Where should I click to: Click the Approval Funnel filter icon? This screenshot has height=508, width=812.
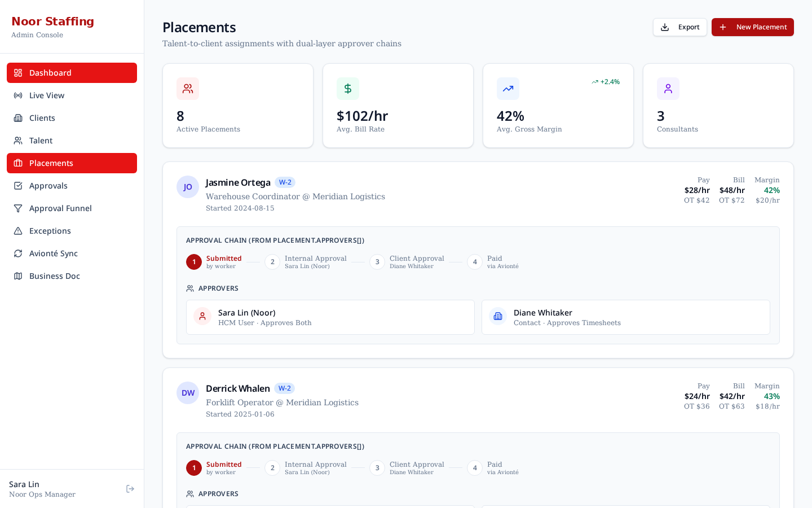(x=18, y=208)
